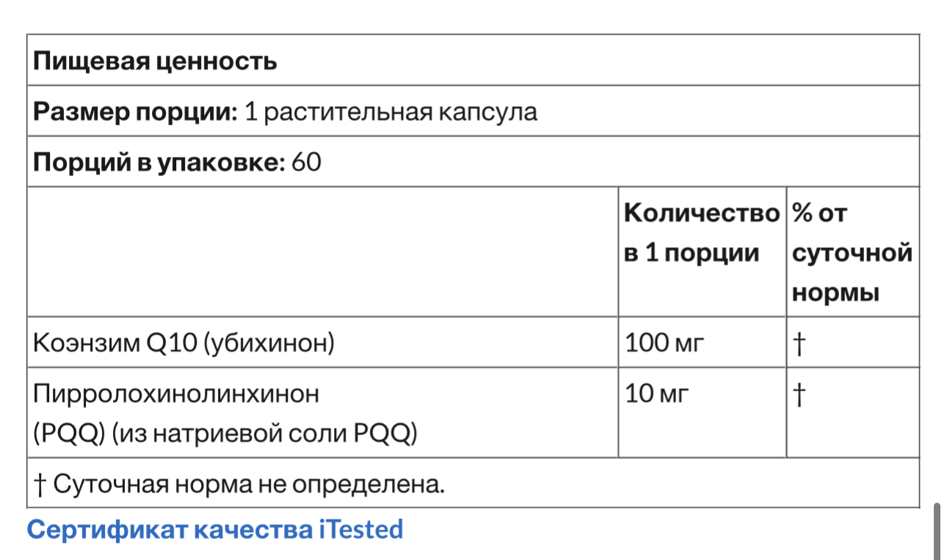Screen dimensions: 947x560
Task: Click the Пирролохинолинхинон ingredient name
Action: click(x=176, y=394)
